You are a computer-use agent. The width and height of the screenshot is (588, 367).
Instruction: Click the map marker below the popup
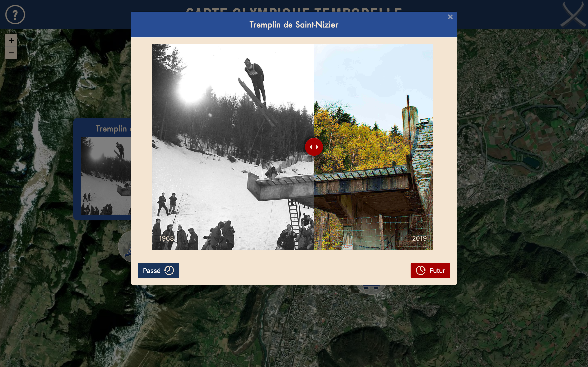(x=371, y=289)
